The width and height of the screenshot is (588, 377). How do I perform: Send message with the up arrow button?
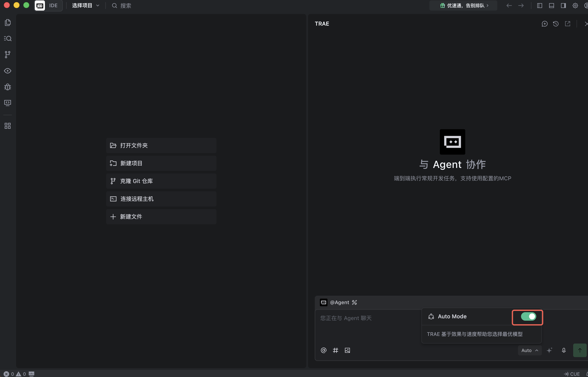point(580,350)
